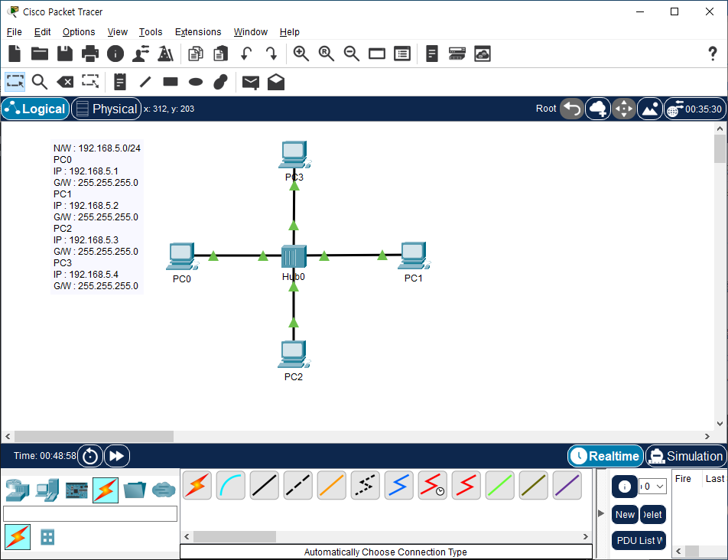Open the Options menu
This screenshot has width=728, height=560.
[79, 31]
